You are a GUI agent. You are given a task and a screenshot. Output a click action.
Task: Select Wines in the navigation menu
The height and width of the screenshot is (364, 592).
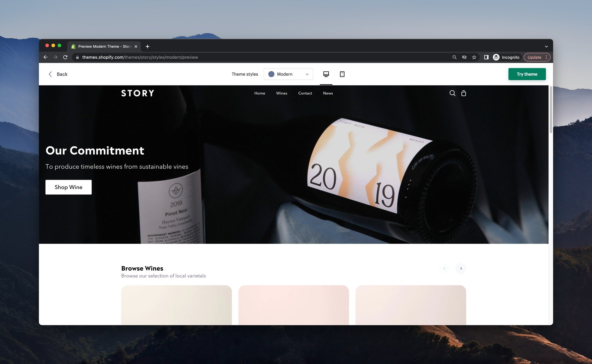281,93
